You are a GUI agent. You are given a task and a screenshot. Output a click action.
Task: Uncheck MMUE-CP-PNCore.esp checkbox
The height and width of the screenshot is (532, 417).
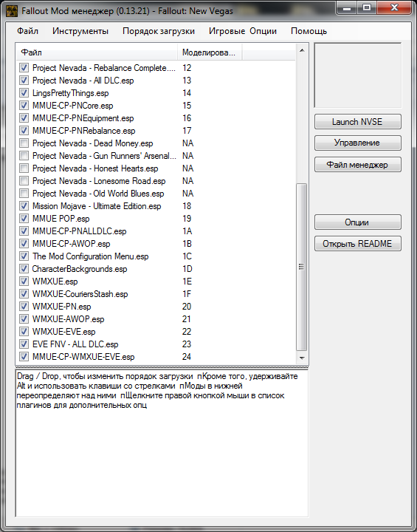[24, 106]
